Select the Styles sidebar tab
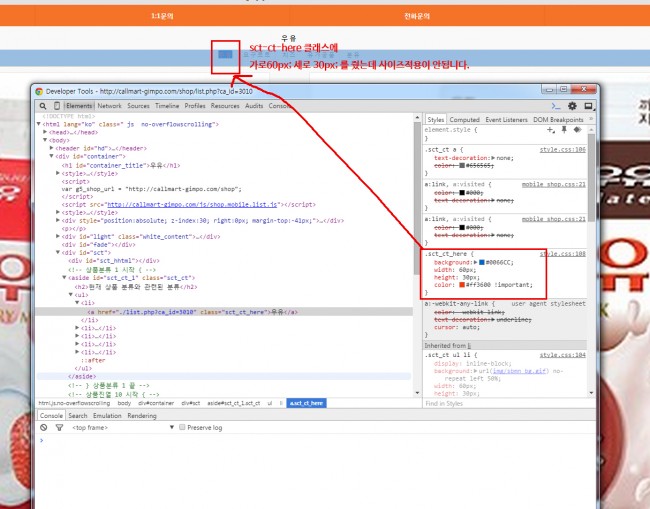This screenshot has height=509, width=650. pyautogui.click(x=435, y=119)
